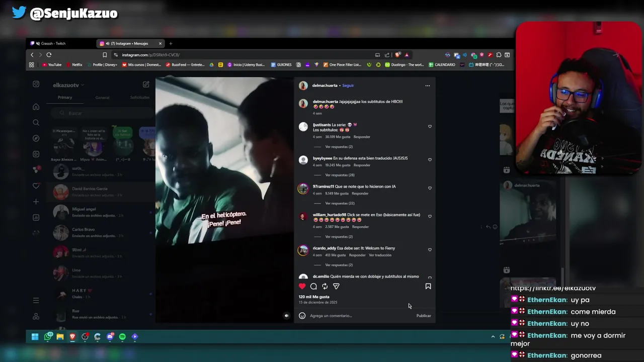Open the chat with David Barrios Garcia
The height and width of the screenshot is (362, 644).
click(x=103, y=192)
